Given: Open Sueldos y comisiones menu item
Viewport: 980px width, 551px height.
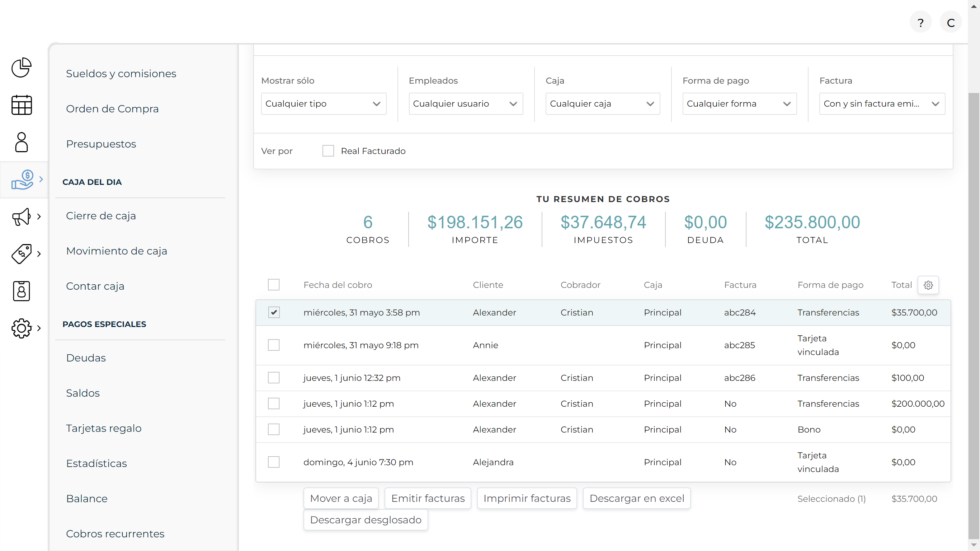Looking at the screenshot, I should 121,74.
